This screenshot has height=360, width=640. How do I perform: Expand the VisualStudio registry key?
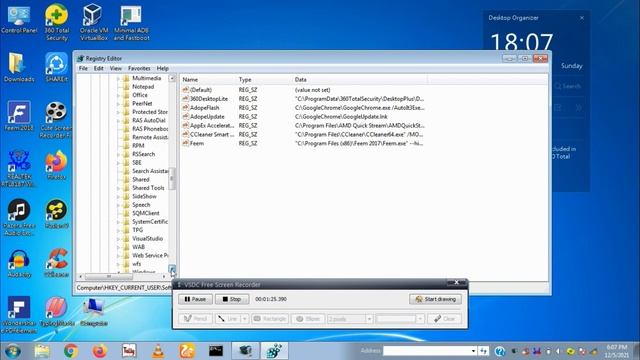tap(119, 239)
